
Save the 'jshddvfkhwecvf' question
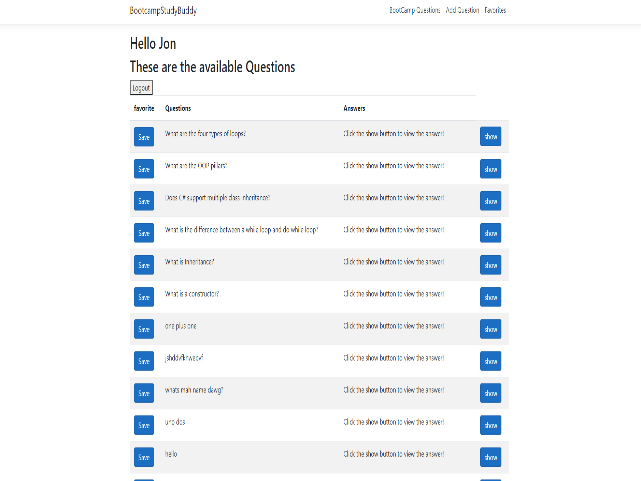[144, 361]
